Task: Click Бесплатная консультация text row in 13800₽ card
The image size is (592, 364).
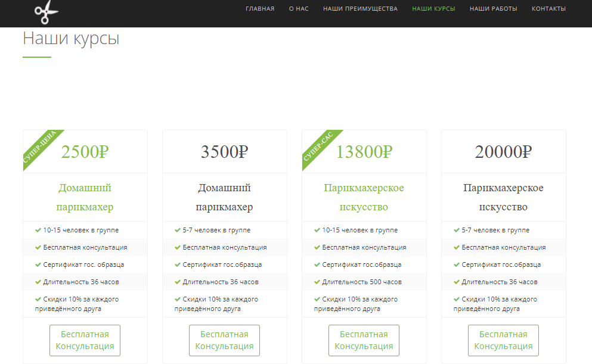Action: [x=364, y=247]
